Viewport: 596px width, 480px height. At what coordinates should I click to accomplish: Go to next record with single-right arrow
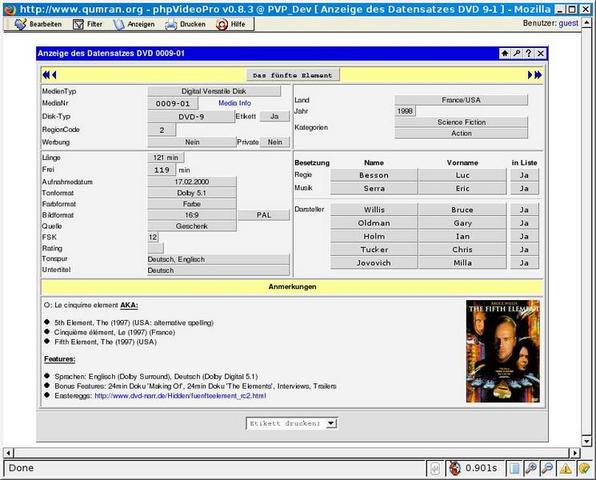[x=530, y=75]
